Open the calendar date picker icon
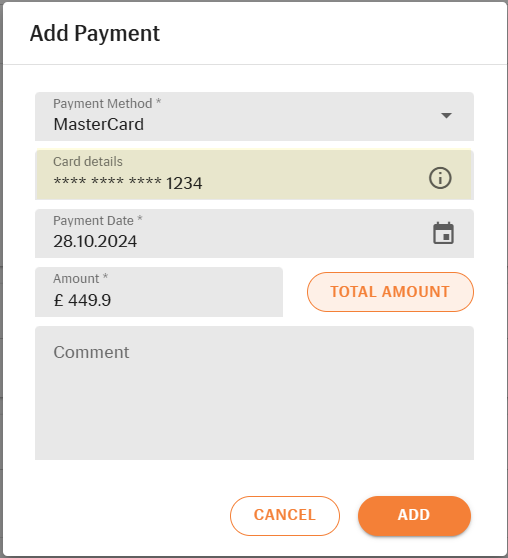The width and height of the screenshot is (508, 558). pos(443,233)
